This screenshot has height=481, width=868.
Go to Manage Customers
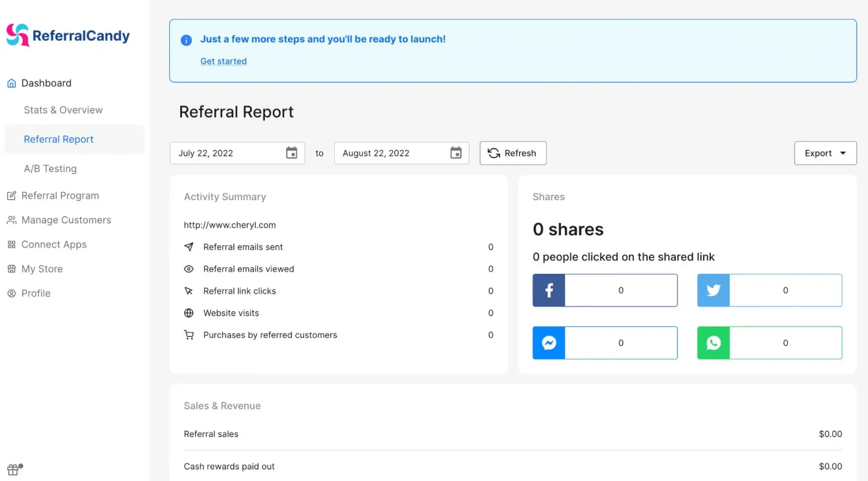(x=66, y=220)
